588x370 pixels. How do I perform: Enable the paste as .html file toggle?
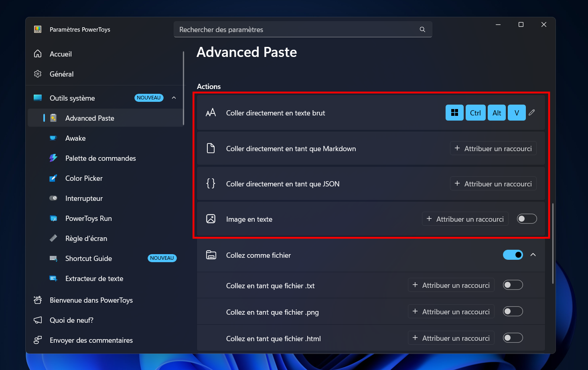513,338
